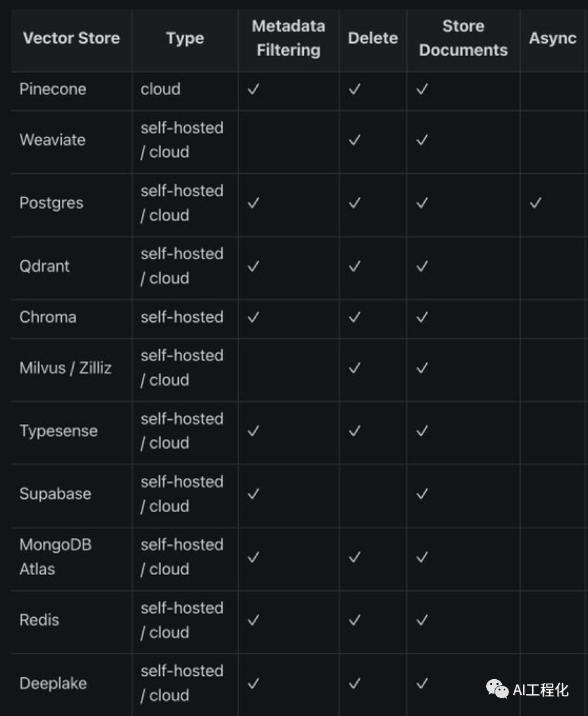Select the Vector Store column header

(x=71, y=38)
